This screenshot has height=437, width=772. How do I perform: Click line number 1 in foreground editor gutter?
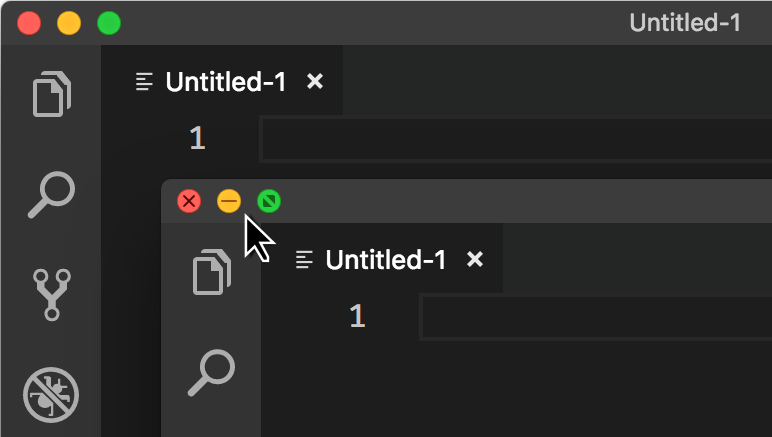(357, 316)
